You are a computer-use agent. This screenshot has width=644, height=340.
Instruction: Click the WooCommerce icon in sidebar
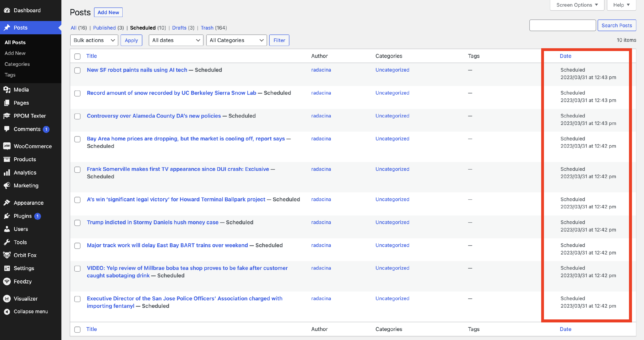click(x=7, y=146)
